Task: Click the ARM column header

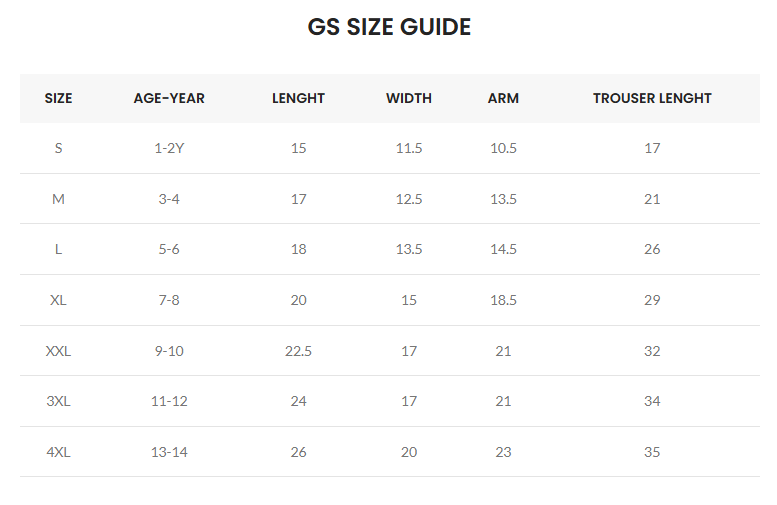Action: (503, 98)
